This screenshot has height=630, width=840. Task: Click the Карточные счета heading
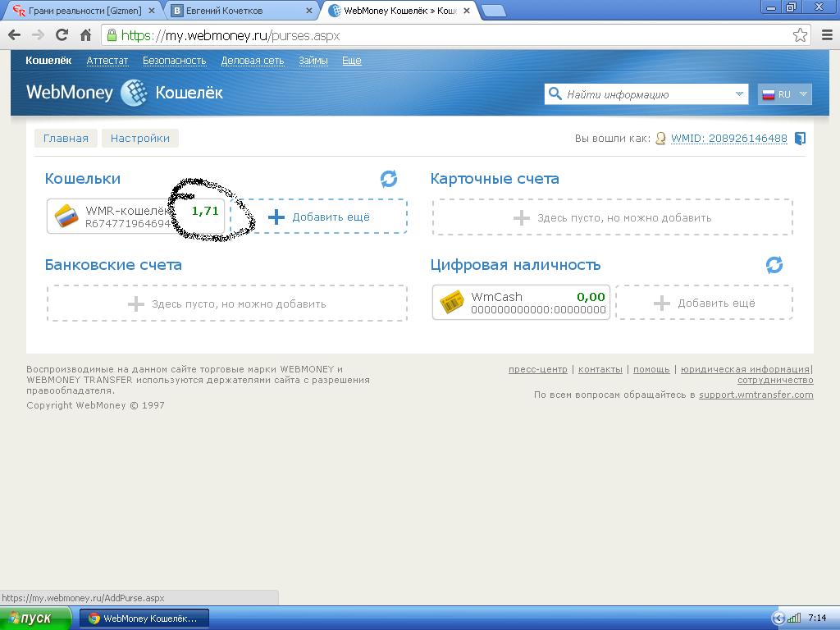pyautogui.click(x=495, y=178)
